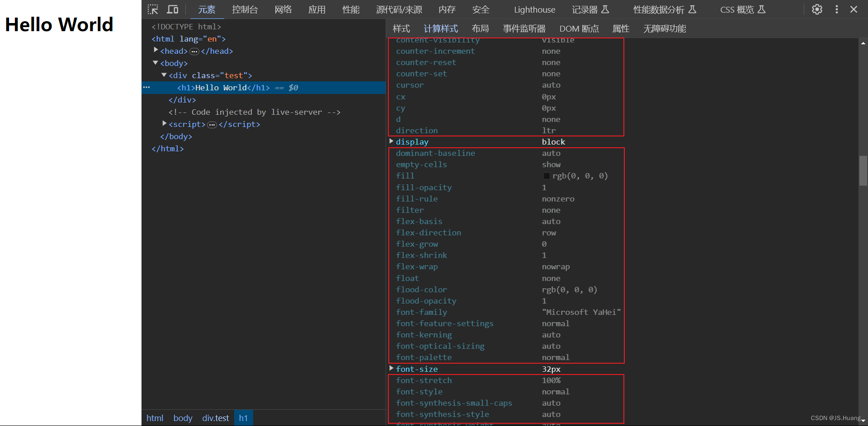Open the 内存 tab
The image size is (868, 426).
click(447, 9)
